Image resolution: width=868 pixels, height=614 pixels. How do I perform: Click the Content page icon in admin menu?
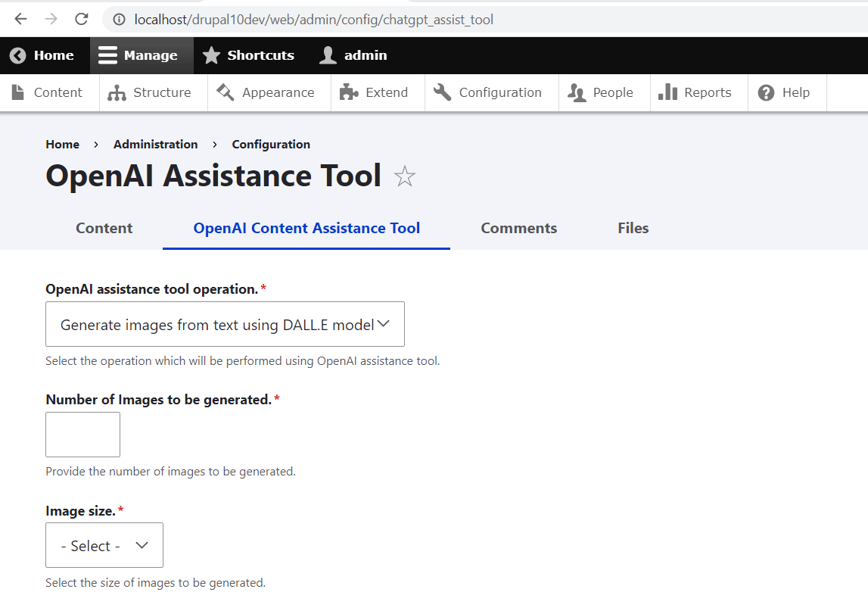(17, 92)
